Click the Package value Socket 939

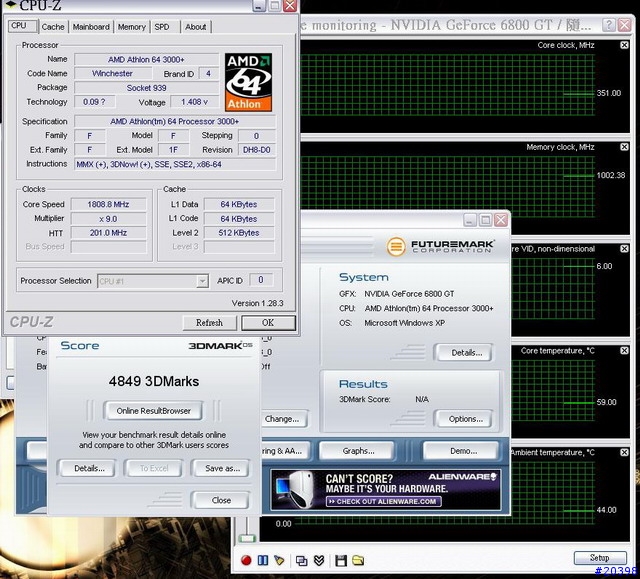[x=146, y=88]
